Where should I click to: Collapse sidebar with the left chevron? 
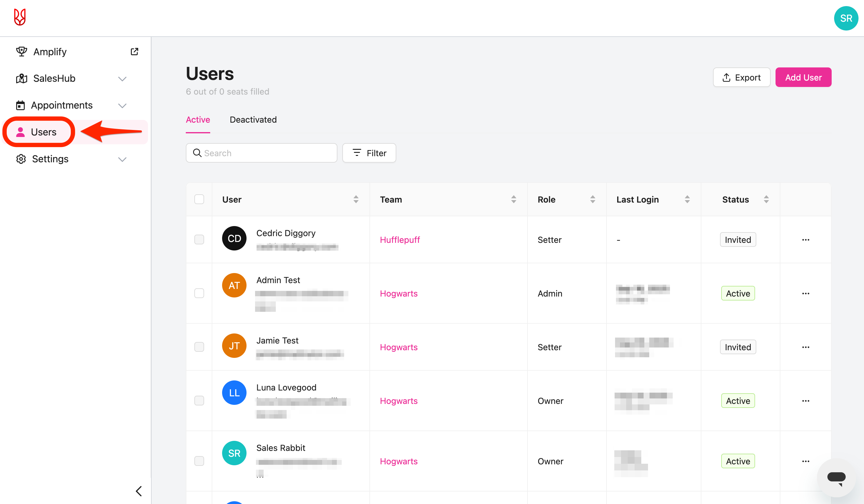click(139, 491)
